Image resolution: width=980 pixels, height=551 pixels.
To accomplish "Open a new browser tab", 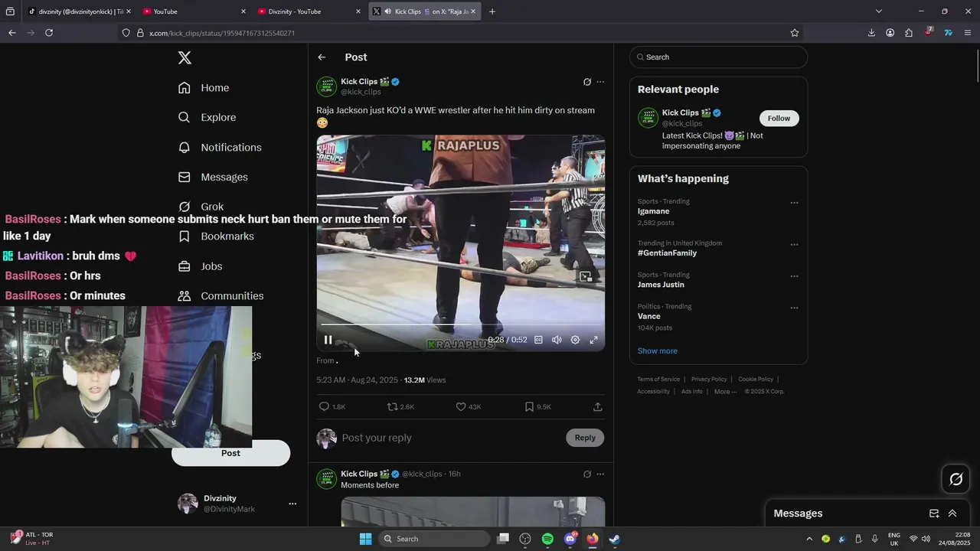I will pos(492,11).
